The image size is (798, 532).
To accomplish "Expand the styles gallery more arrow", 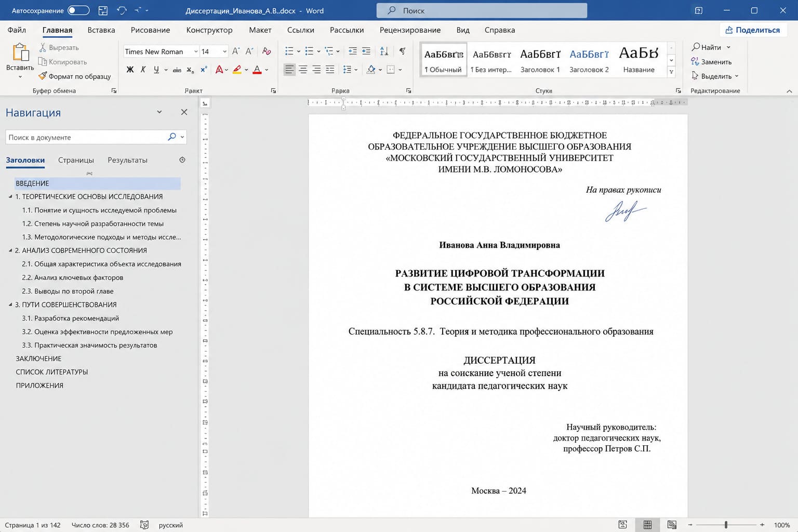I will [671, 72].
